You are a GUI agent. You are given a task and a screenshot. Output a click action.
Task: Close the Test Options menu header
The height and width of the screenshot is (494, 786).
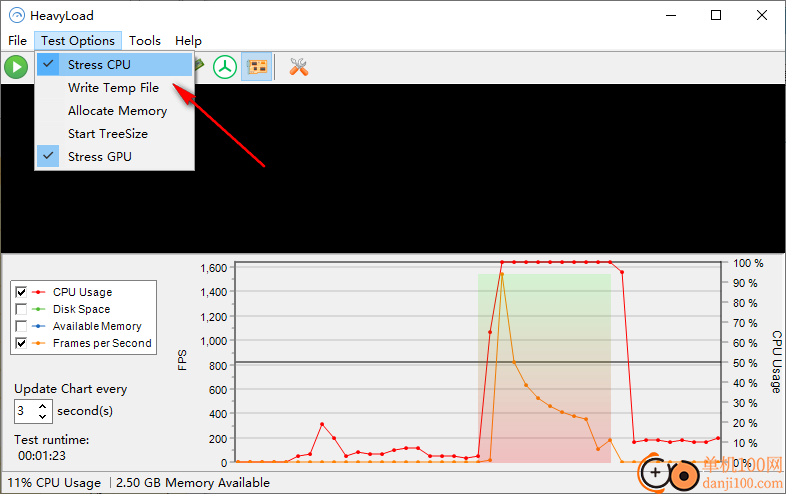(78, 41)
